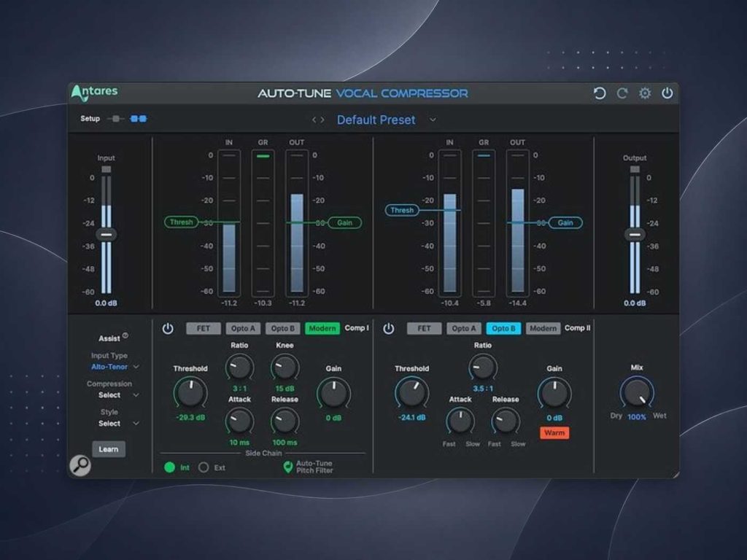Click the Input clip indicator
747x560 pixels.
[x=107, y=169]
